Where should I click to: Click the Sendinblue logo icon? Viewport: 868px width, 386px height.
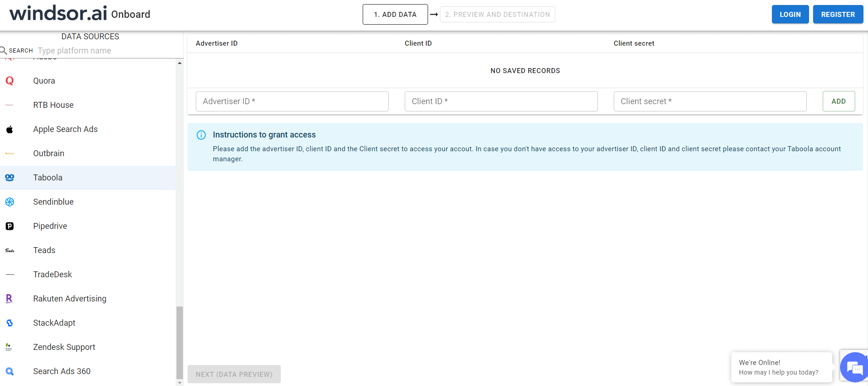coord(10,202)
